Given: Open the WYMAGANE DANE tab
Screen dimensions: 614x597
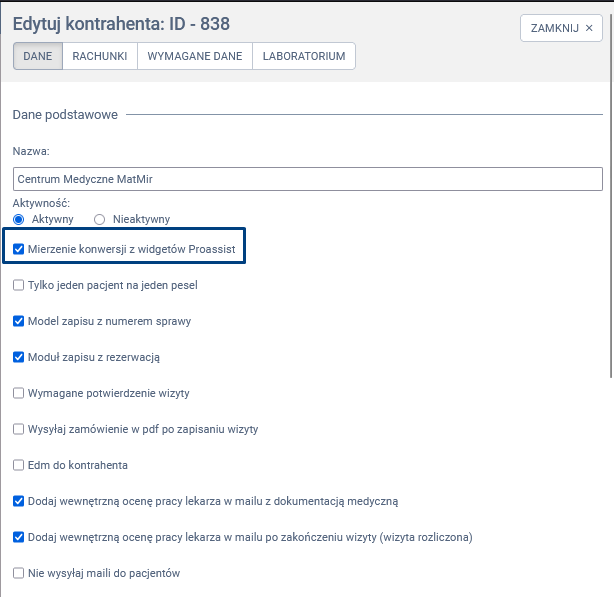Looking at the screenshot, I should (194, 57).
